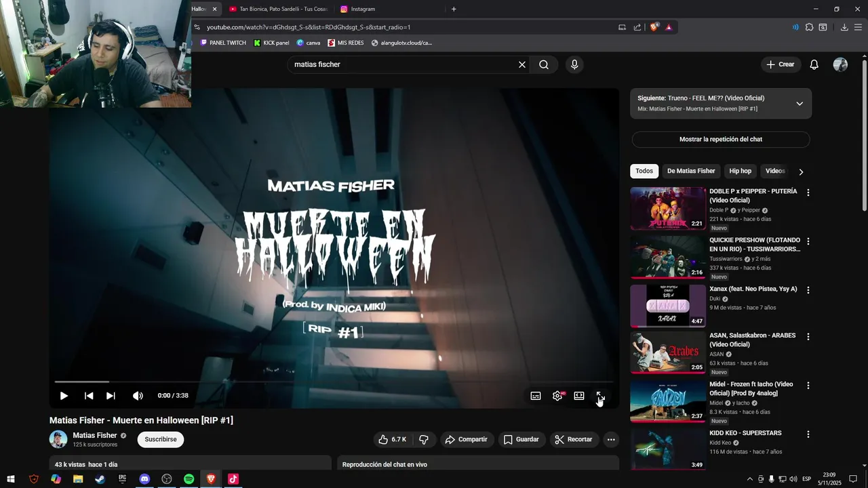Open the Matias Fisher channel name link
The width and height of the screenshot is (868, 488).
[x=95, y=435]
